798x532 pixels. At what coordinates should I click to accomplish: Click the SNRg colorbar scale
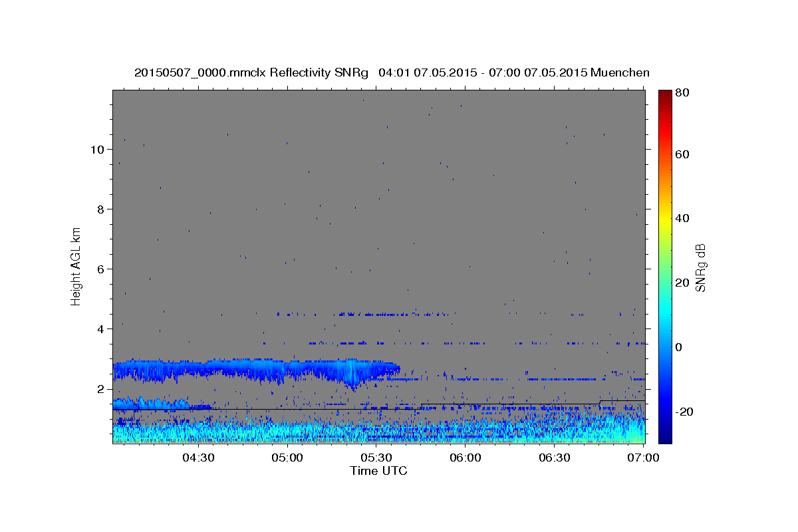coord(665,267)
